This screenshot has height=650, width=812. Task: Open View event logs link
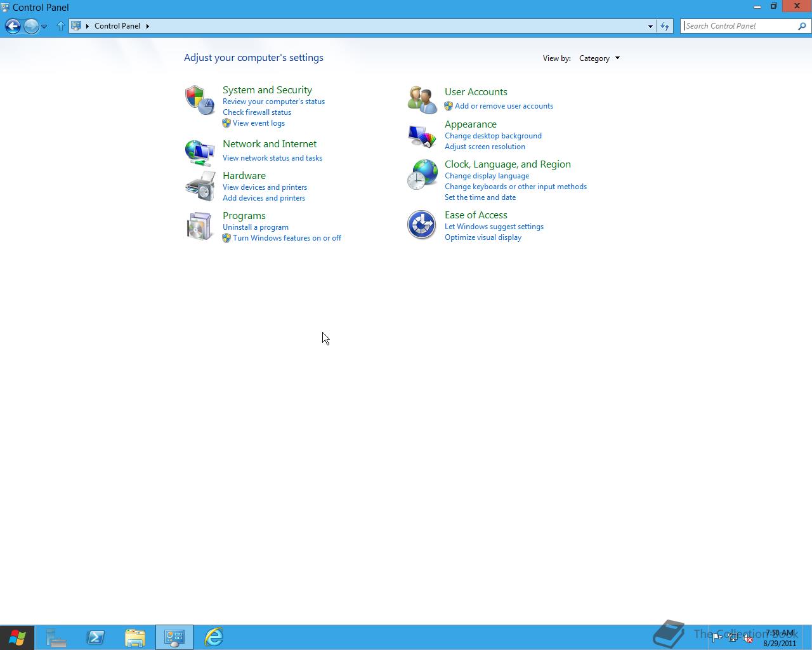tap(259, 123)
